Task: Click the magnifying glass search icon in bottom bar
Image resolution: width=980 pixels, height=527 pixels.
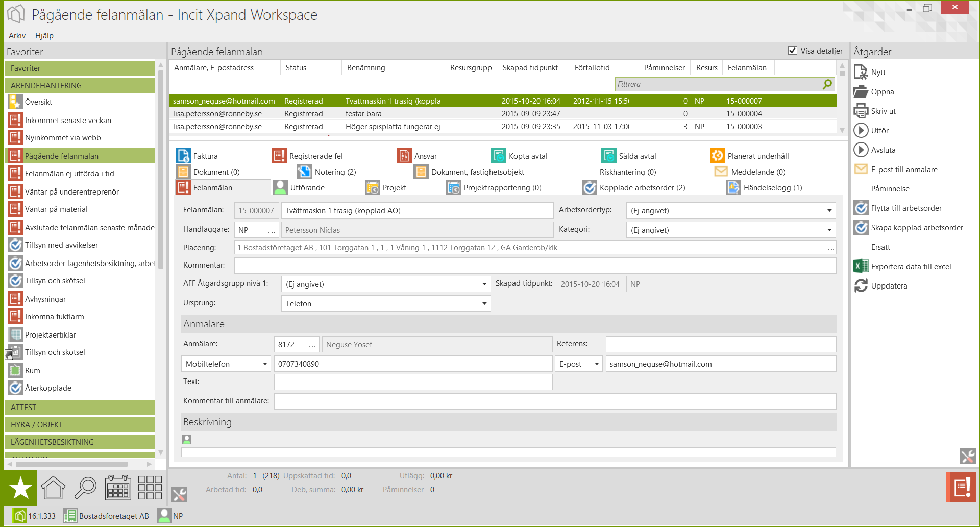Action: (x=85, y=488)
